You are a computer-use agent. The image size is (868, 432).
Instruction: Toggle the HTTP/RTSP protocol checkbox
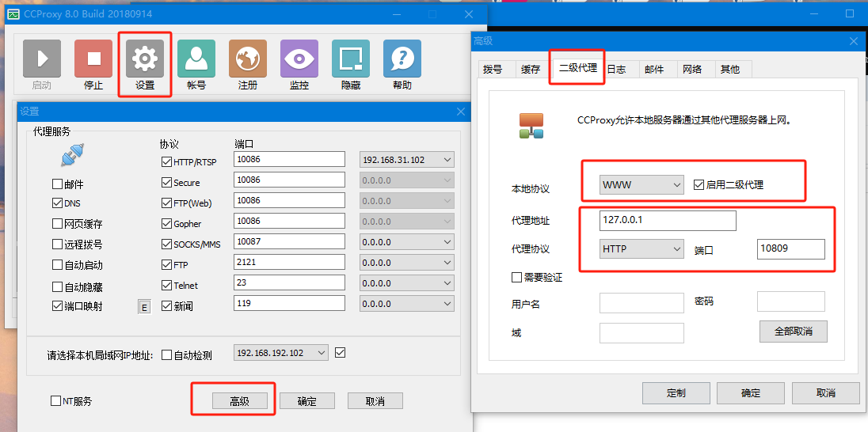[x=166, y=162]
